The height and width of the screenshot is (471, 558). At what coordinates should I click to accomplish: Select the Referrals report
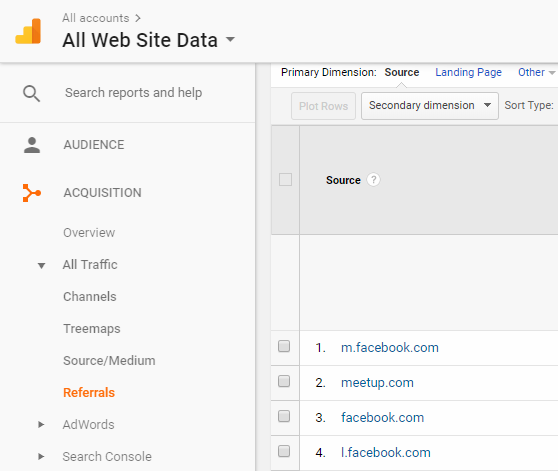click(89, 393)
